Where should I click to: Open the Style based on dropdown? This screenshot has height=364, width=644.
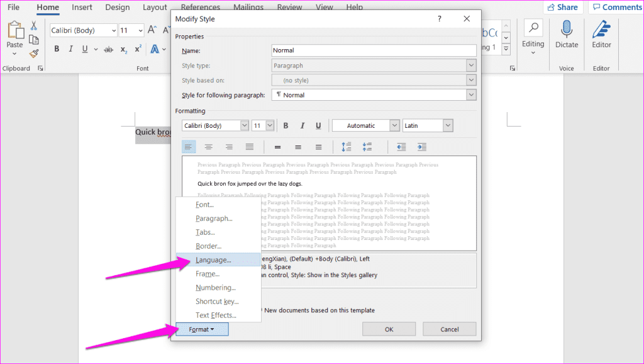(x=470, y=80)
